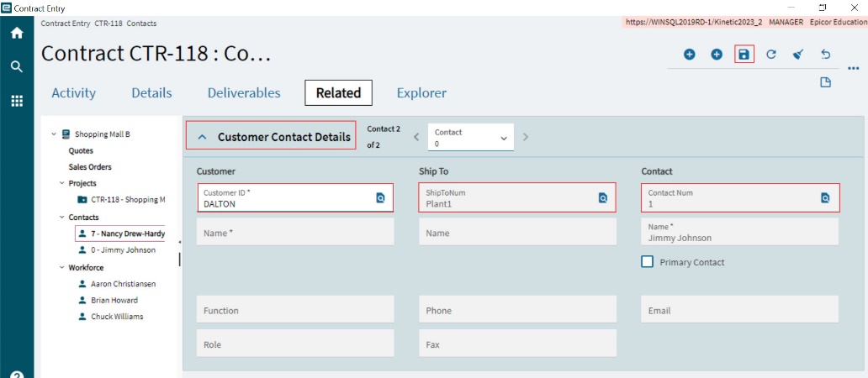This screenshot has height=378, width=868.
Task: Click the Contact Name field Jimmy Johnson
Action: click(x=740, y=232)
